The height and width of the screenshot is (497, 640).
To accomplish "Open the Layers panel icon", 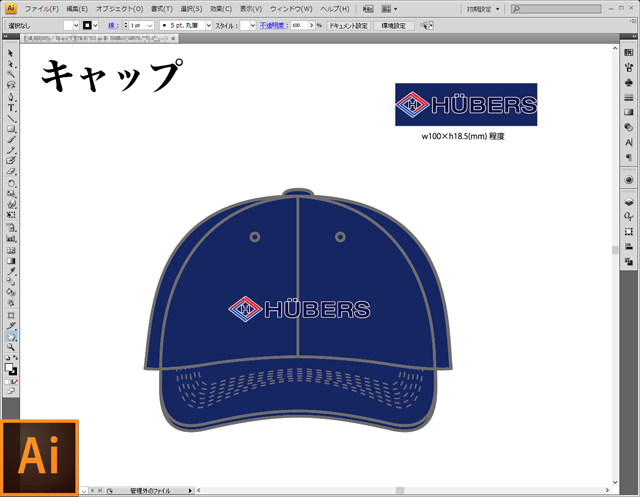I will pyautogui.click(x=629, y=202).
